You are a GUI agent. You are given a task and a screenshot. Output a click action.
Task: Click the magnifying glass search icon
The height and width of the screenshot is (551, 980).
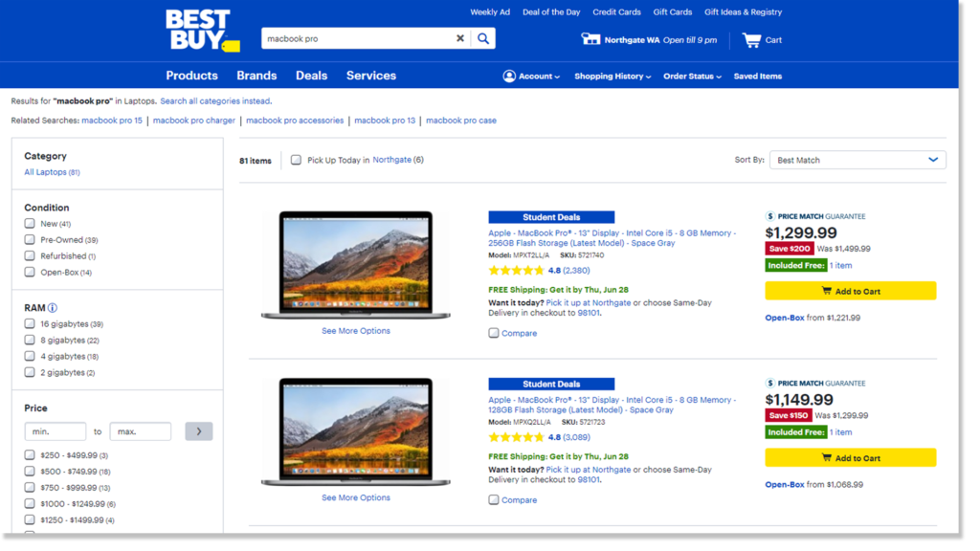(483, 38)
